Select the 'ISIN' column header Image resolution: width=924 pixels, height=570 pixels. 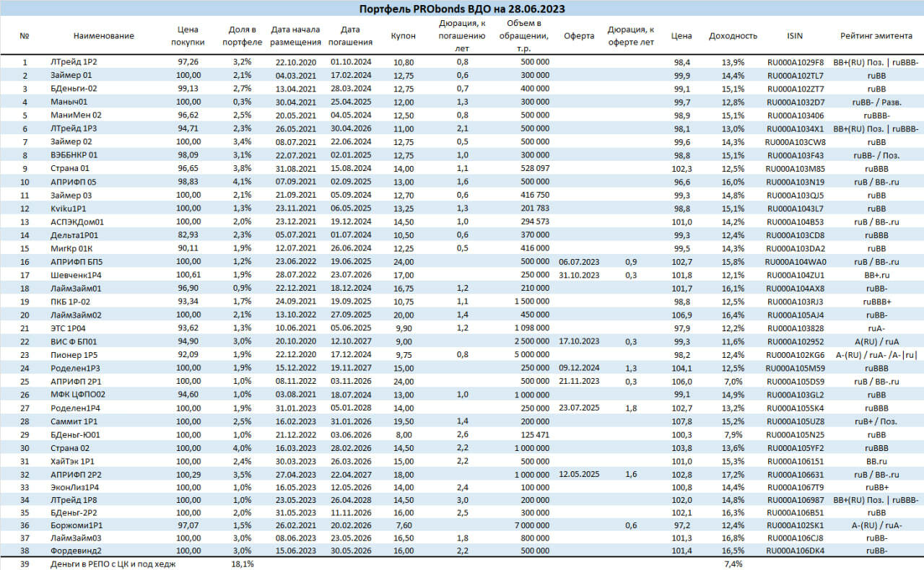pyautogui.click(x=795, y=36)
